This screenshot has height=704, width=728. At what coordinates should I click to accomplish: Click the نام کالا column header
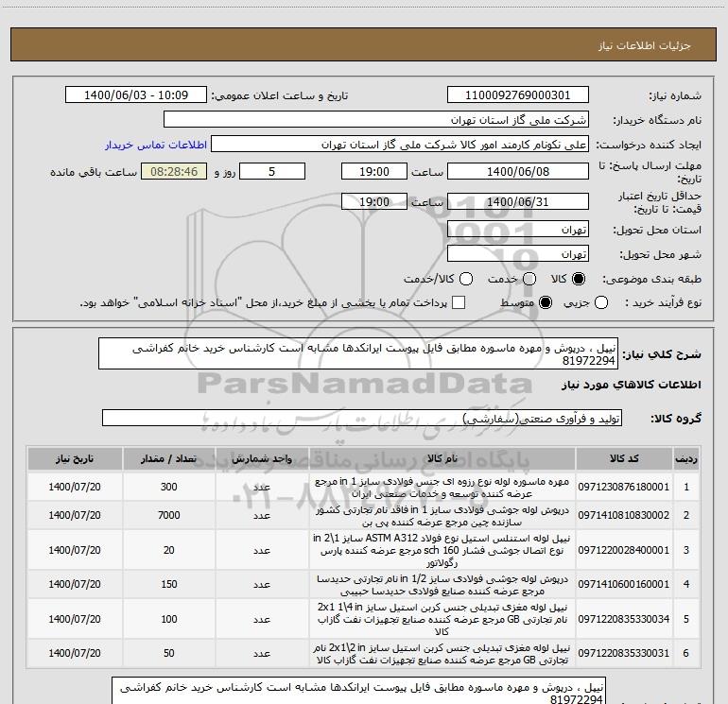coord(442,458)
